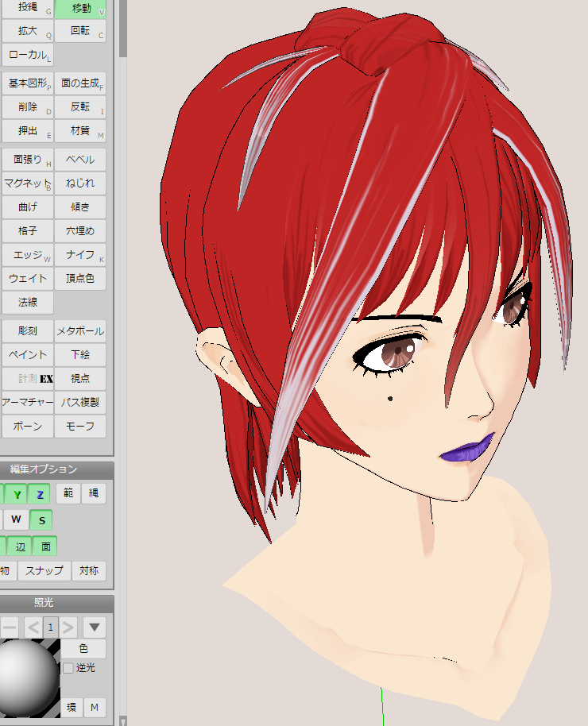
Task: Toggle the 面 (face) selection option
Action: coord(45,546)
